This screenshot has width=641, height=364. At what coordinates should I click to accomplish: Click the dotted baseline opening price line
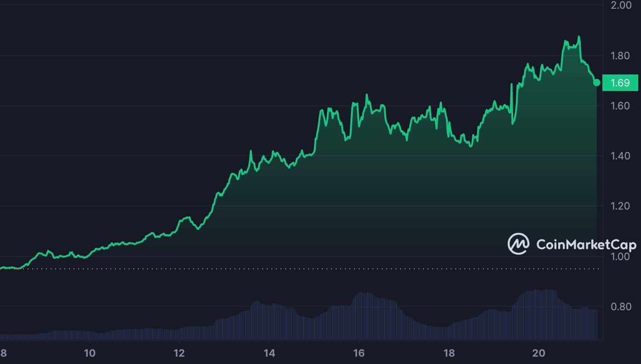point(300,269)
